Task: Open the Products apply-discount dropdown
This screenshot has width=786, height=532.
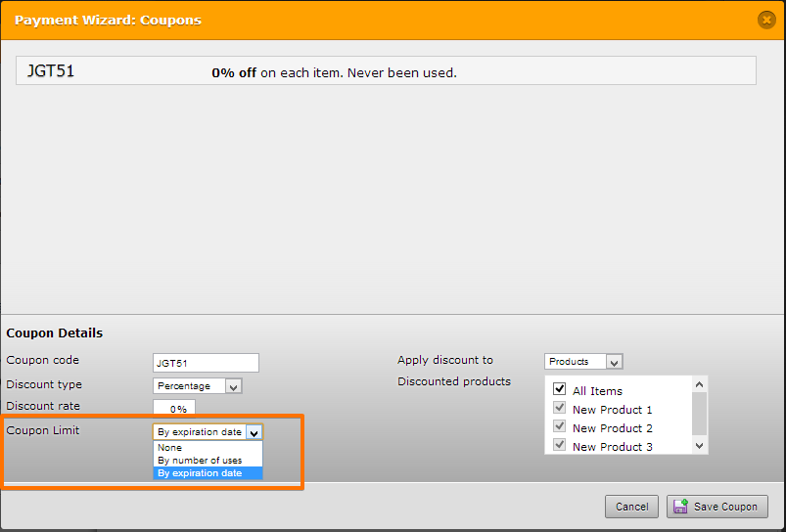Action: pyautogui.click(x=583, y=362)
